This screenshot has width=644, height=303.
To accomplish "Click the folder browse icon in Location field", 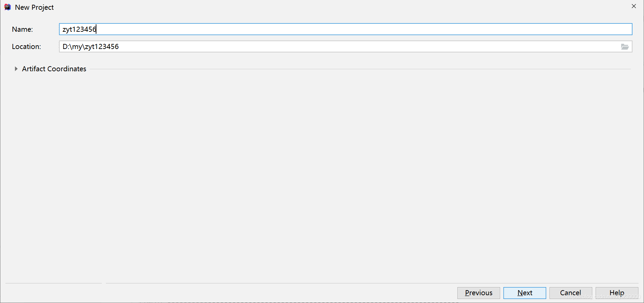I will [x=625, y=47].
